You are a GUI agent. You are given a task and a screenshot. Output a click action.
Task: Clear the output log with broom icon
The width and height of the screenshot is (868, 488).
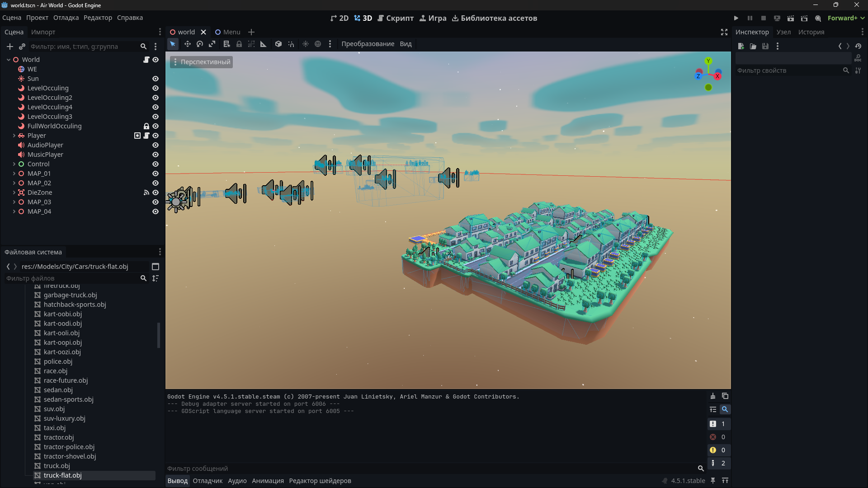coord(712,396)
